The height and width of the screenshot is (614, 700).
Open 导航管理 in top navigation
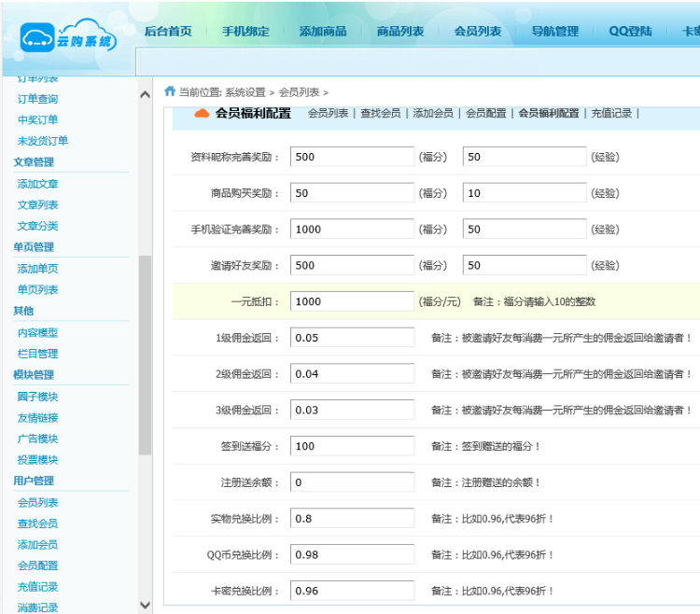point(555,31)
